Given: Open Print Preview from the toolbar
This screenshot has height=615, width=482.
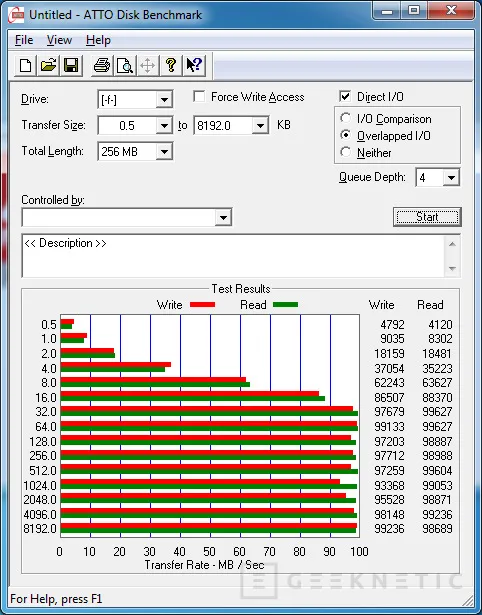Looking at the screenshot, I should (125, 65).
